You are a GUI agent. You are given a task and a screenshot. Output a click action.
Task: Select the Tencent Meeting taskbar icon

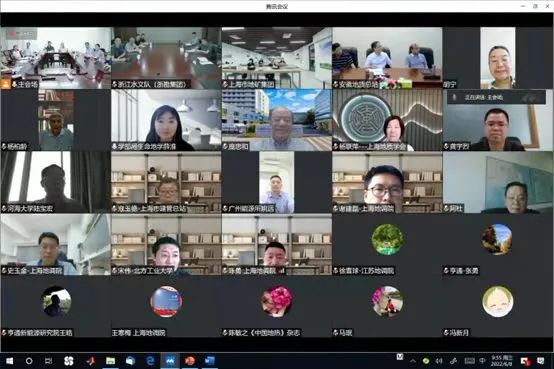(x=170, y=361)
